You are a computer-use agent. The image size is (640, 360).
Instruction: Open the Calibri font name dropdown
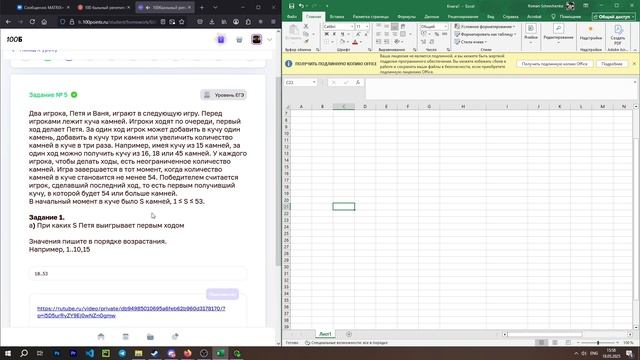351,27
